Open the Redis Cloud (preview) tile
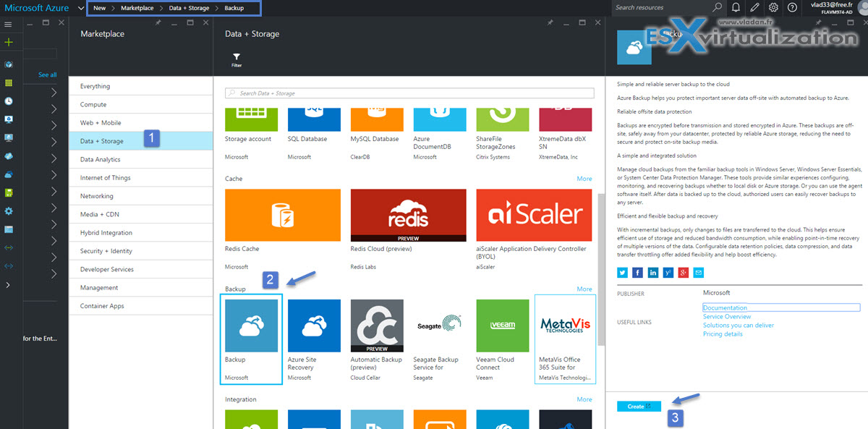The height and width of the screenshot is (429, 868). (x=408, y=230)
